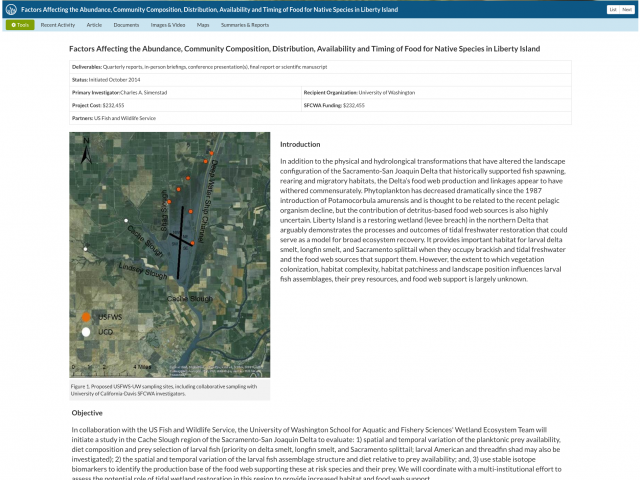640x480 pixels.
Task: Click the main article title heading
Action: coord(304,49)
